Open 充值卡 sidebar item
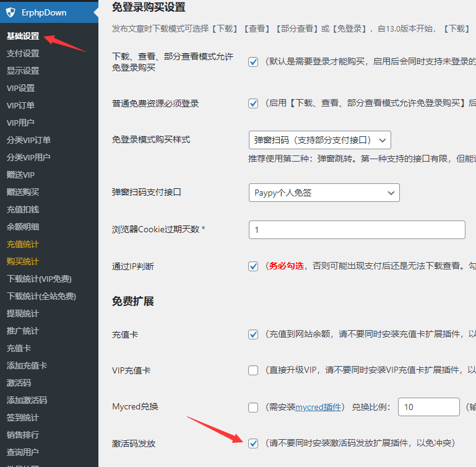 [x=19, y=348]
